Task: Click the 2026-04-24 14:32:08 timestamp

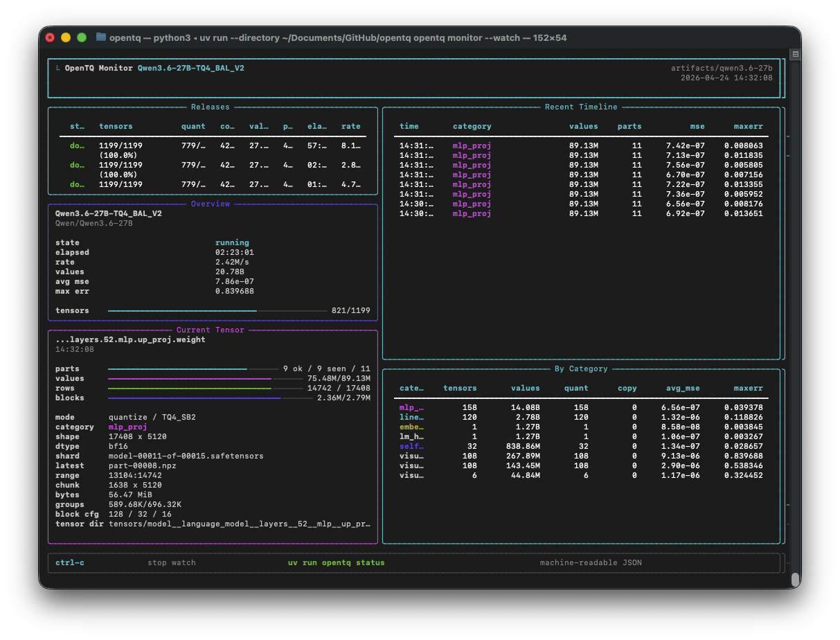Action: pos(726,78)
